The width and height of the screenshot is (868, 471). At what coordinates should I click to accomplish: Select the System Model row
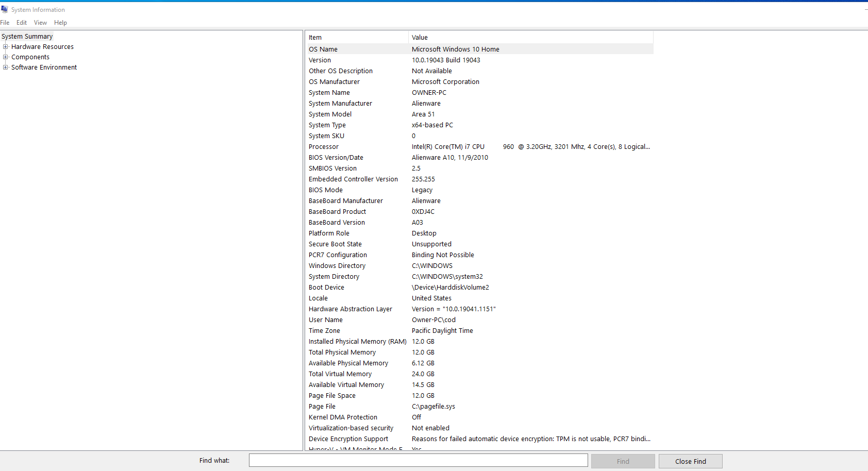tap(480, 114)
